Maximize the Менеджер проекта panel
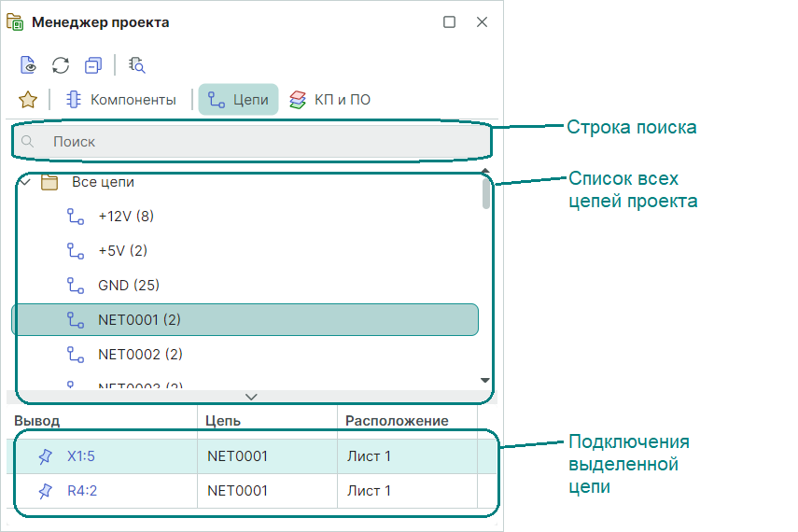 [x=449, y=22]
